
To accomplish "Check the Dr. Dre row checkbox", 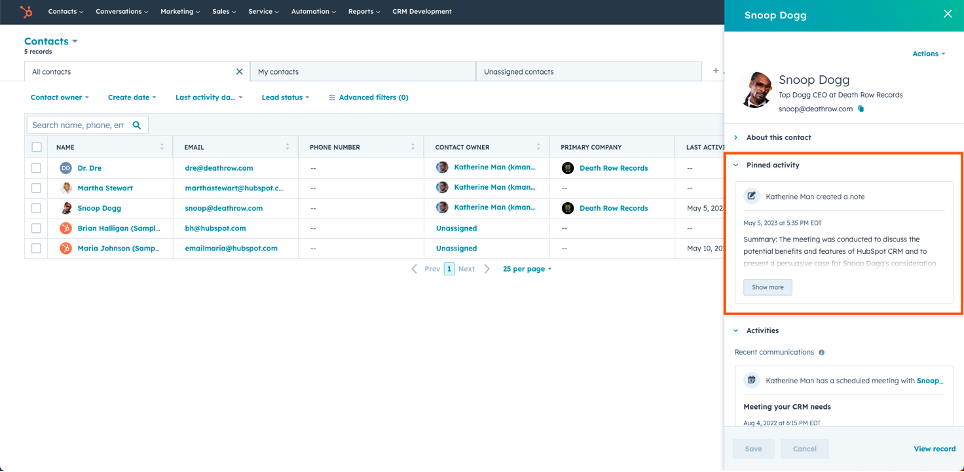I will [x=36, y=168].
